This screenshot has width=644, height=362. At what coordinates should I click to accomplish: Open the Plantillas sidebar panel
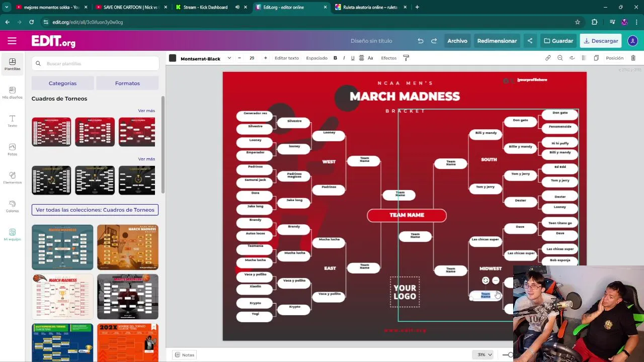[x=12, y=64]
